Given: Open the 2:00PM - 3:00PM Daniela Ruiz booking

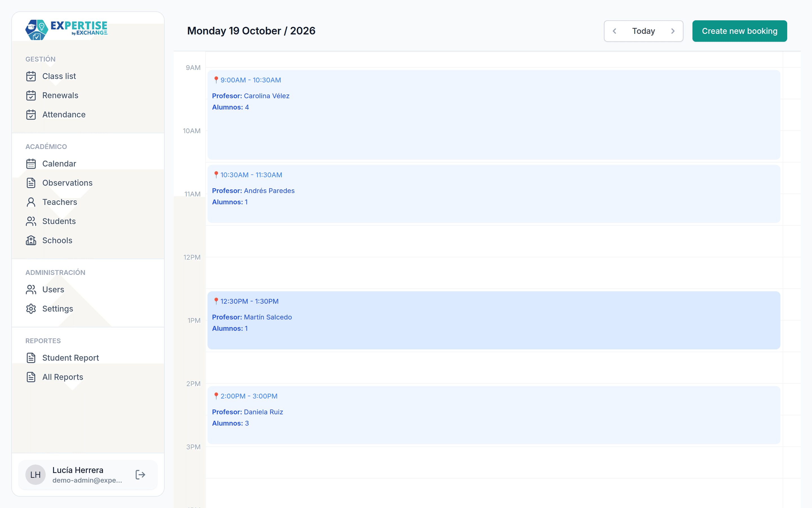Looking at the screenshot, I should (x=494, y=415).
